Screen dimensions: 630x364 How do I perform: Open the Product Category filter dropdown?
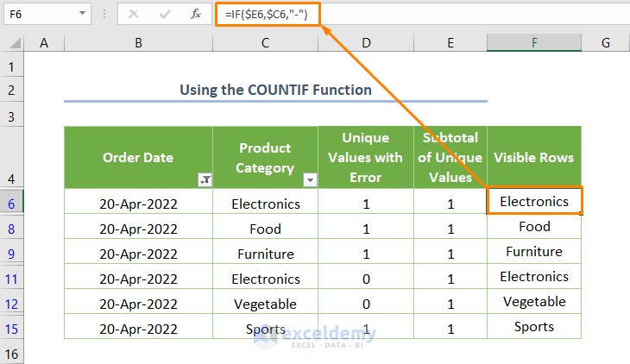[x=310, y=179]
